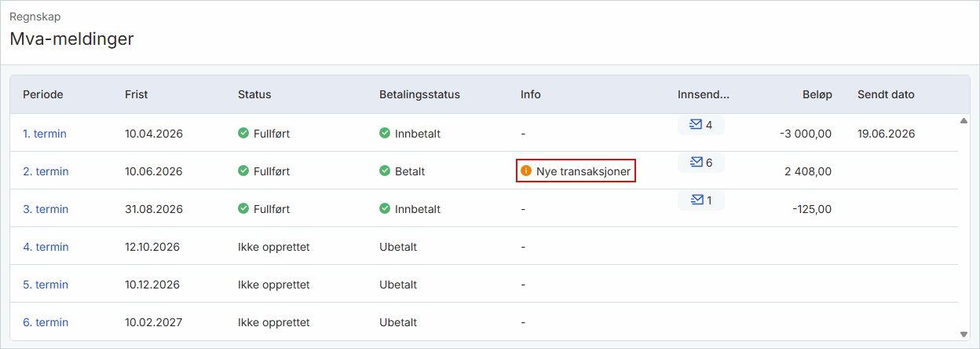Click the date 10.06.2026
Screen dimensions: 980x349
[x=154, y=171]
